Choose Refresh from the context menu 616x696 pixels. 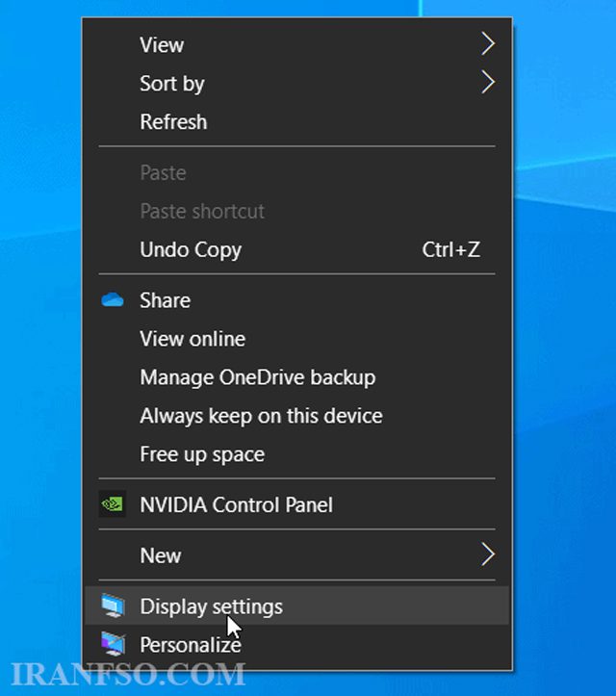click(296, 122)
